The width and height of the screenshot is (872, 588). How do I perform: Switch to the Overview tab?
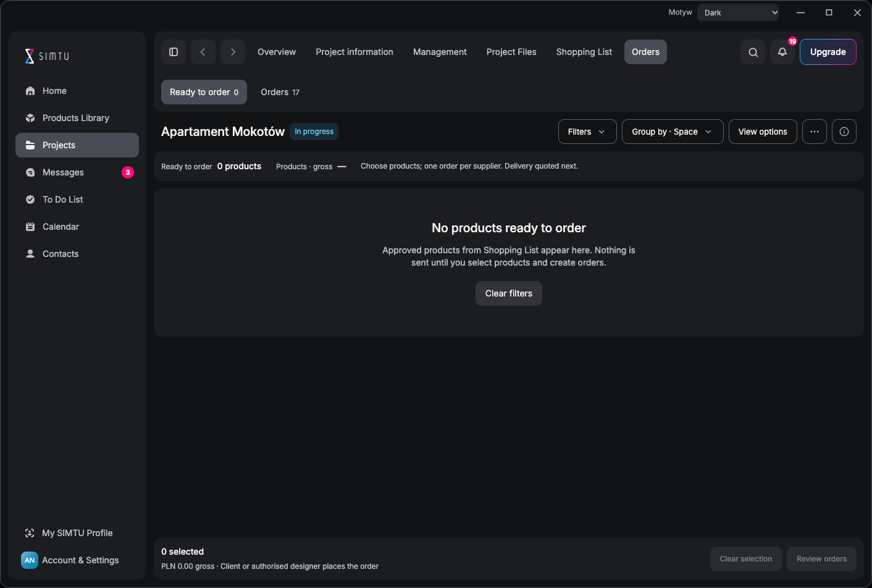tap(277, 52)
